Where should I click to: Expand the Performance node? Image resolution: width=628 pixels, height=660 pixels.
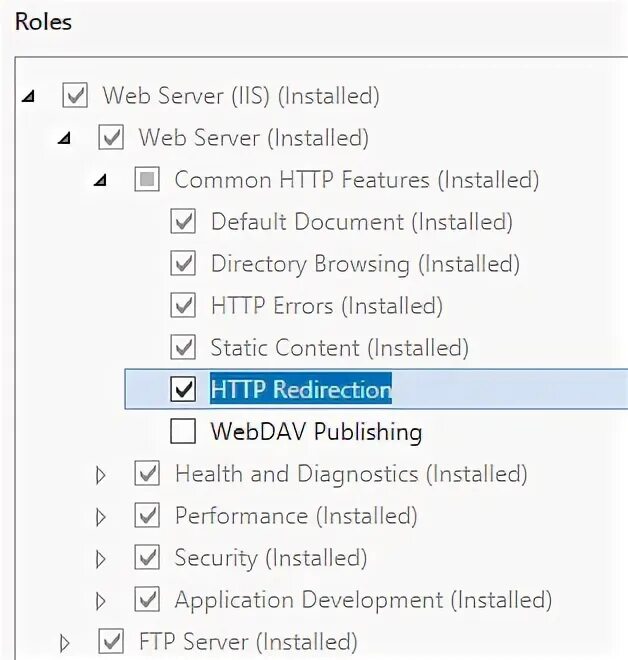(100, 517)
